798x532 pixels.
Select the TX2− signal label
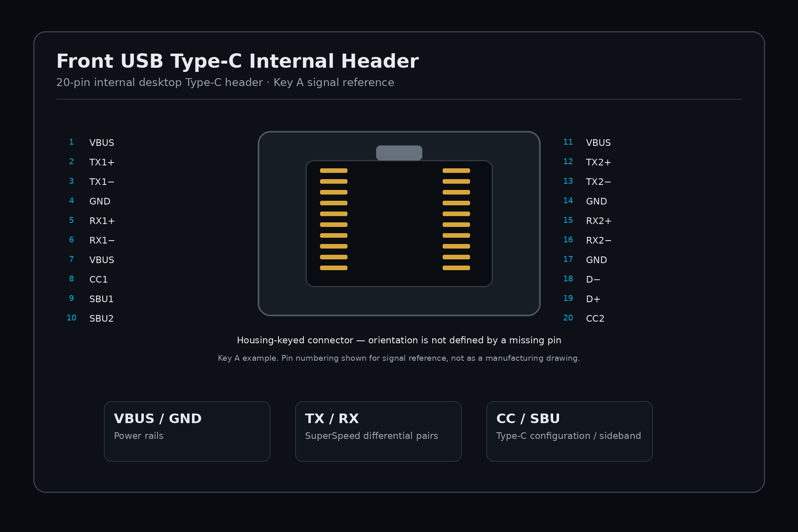coord(598,182)
